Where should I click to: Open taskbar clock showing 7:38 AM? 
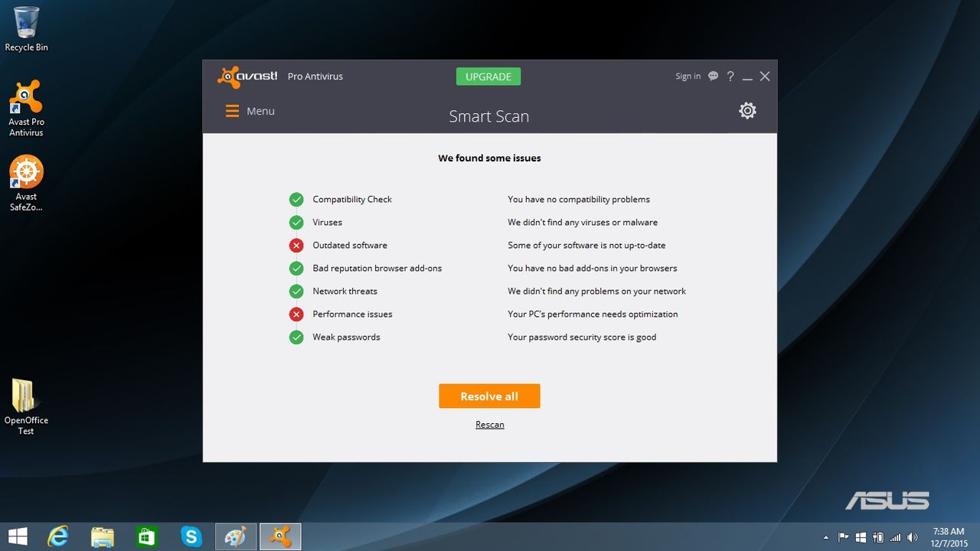click(949, 537)
